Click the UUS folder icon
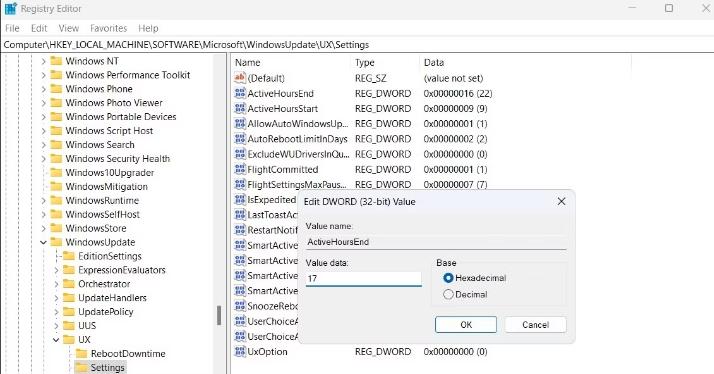714x374 pixels. point(69,326)
